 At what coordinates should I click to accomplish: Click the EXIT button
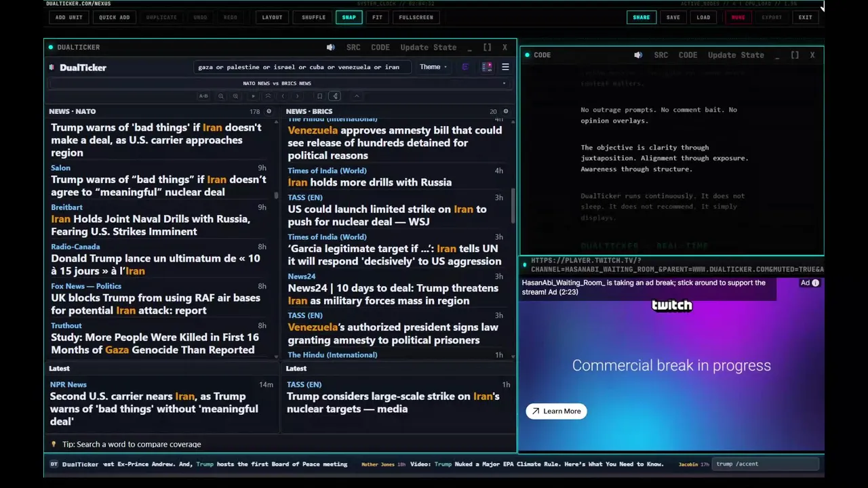806,17
